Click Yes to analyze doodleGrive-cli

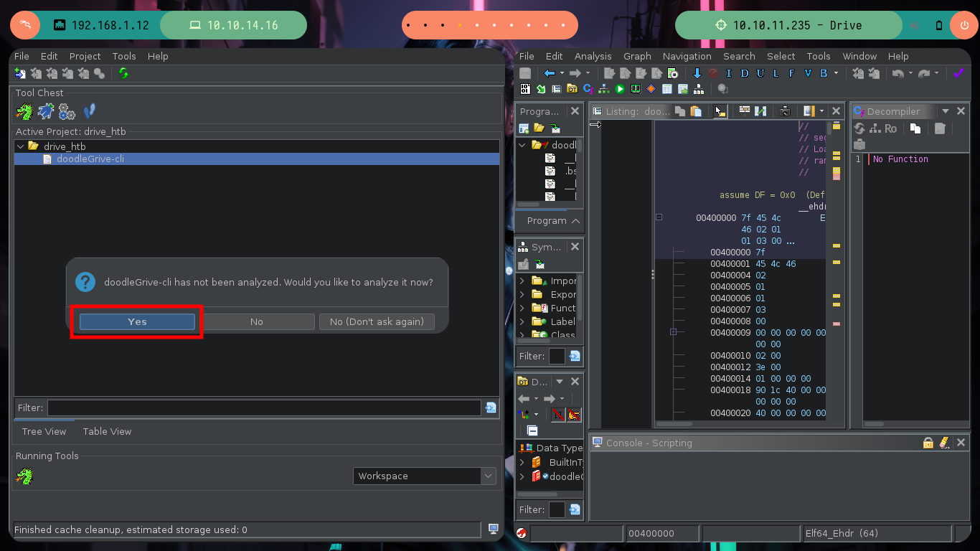coord(137,321)
